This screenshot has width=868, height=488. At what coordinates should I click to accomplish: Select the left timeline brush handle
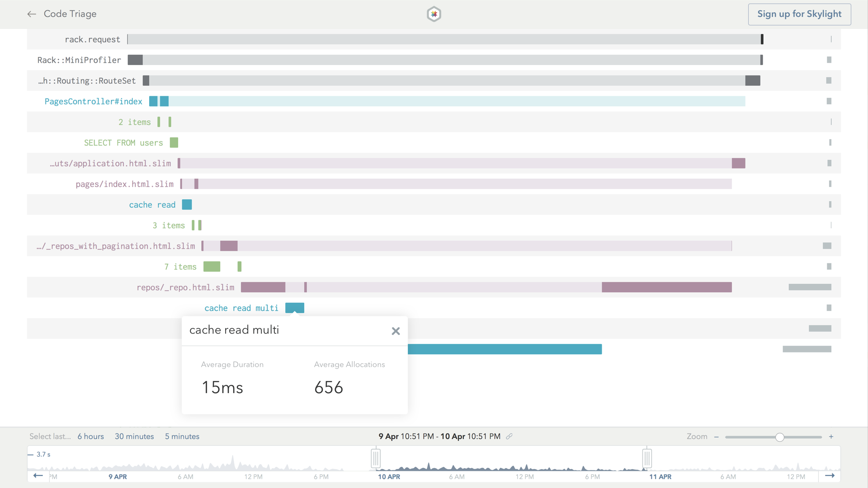(376, 457)
